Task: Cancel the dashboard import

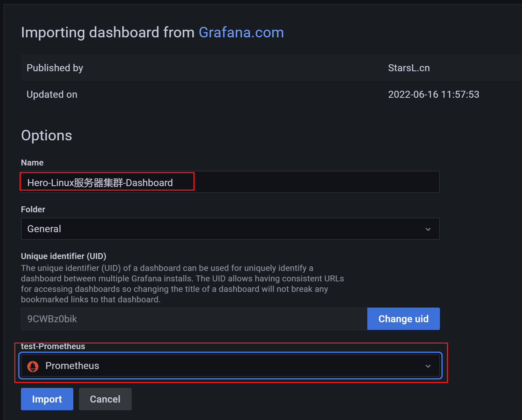Action: (x=105, y=399)
